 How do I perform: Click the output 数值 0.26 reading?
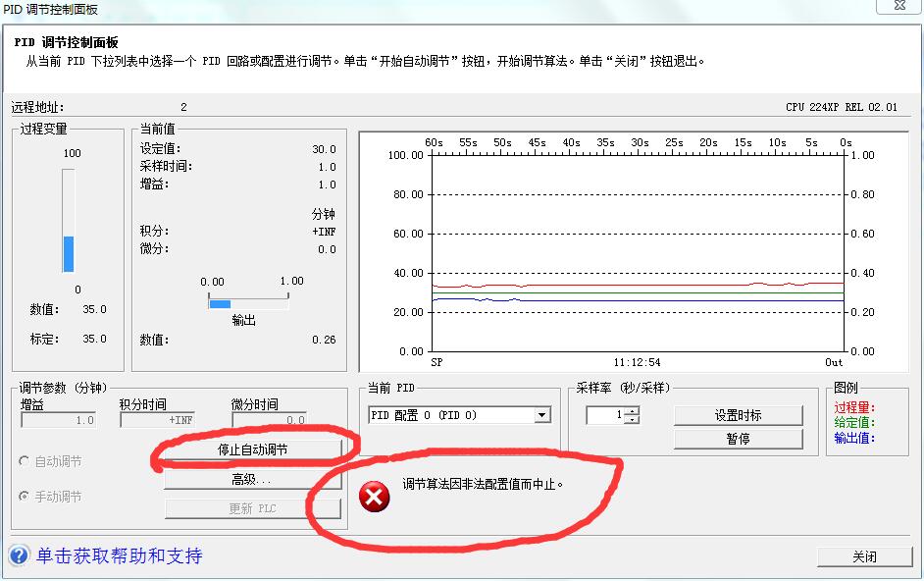(324, 340)
